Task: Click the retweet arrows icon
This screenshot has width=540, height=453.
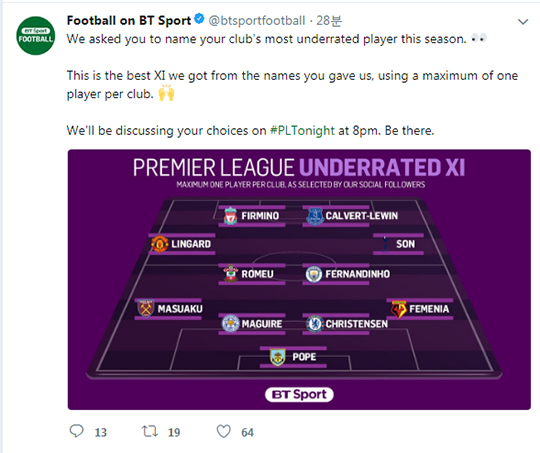Action: [150, 431]
